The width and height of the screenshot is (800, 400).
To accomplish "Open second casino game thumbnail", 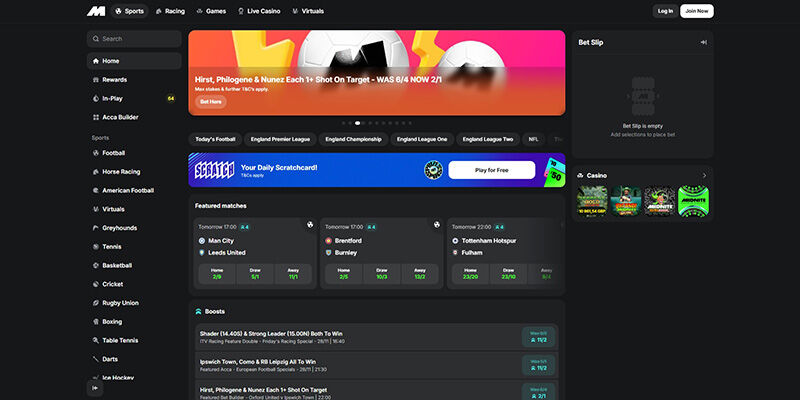I will 626,201.
